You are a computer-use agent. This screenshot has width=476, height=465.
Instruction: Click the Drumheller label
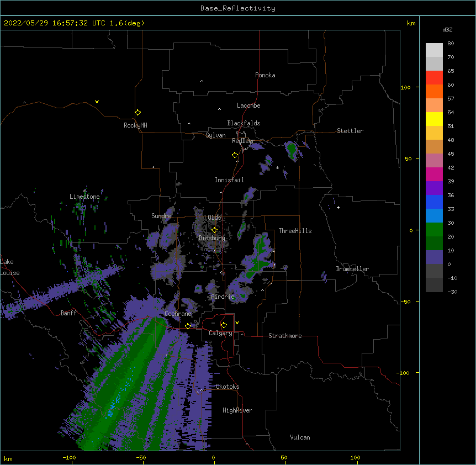click(x=352, y=269)
